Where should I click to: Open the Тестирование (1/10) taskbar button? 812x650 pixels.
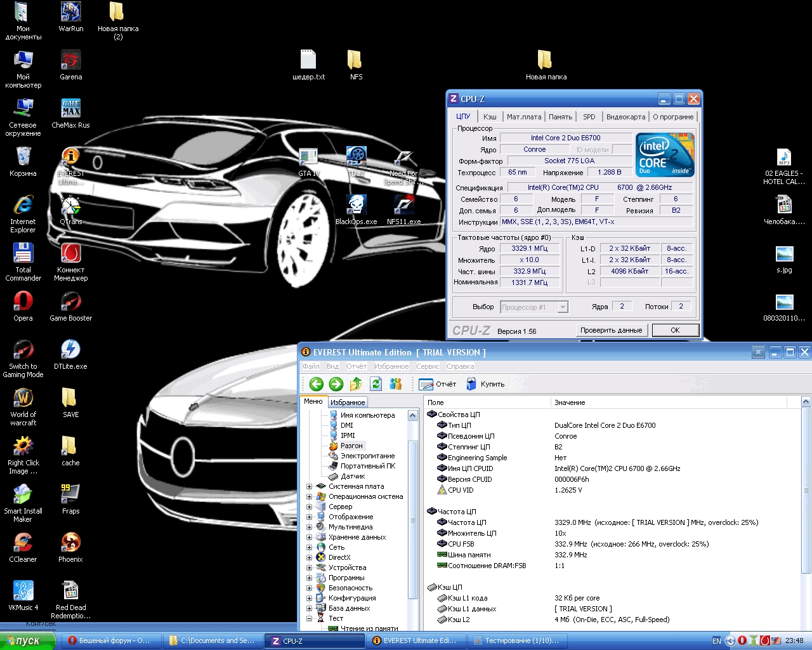point(518,641)
